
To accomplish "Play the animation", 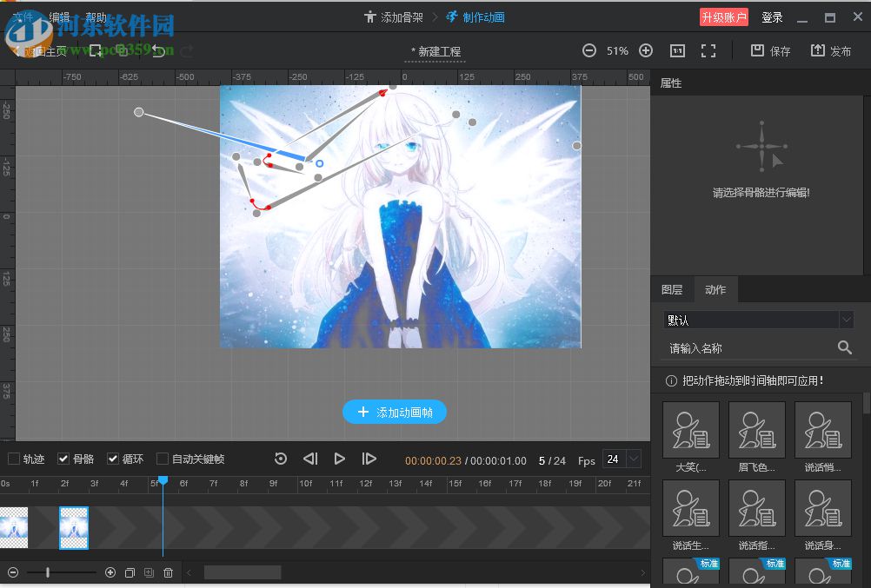I will click(x=340, y=459).
